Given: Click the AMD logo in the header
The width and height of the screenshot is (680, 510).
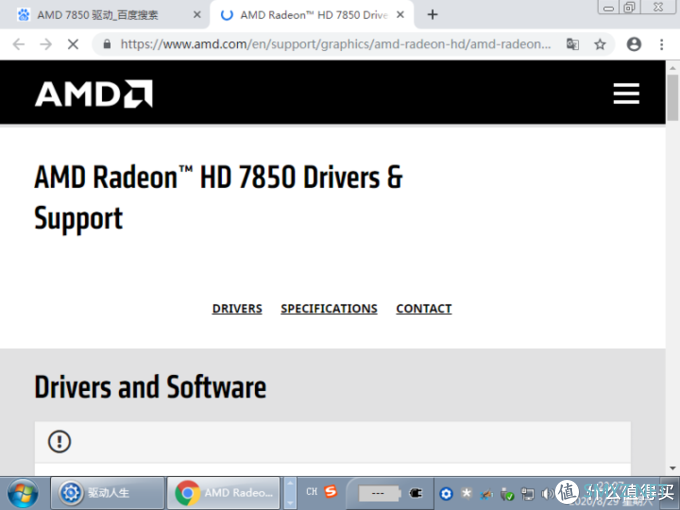Looking at the screenshot, I should click(94, 93).
